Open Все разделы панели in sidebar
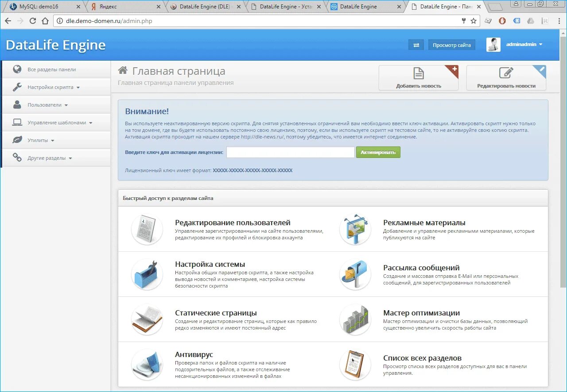 click(56, 69)
